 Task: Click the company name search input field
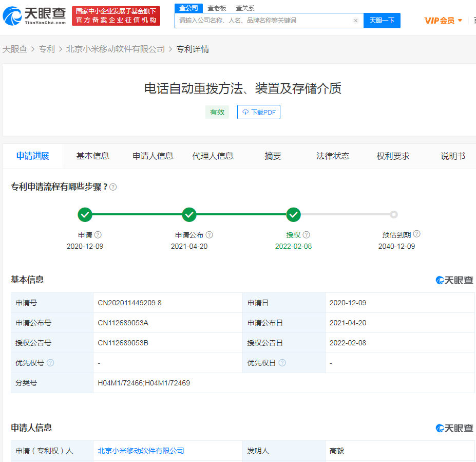(x=264, y=21)
